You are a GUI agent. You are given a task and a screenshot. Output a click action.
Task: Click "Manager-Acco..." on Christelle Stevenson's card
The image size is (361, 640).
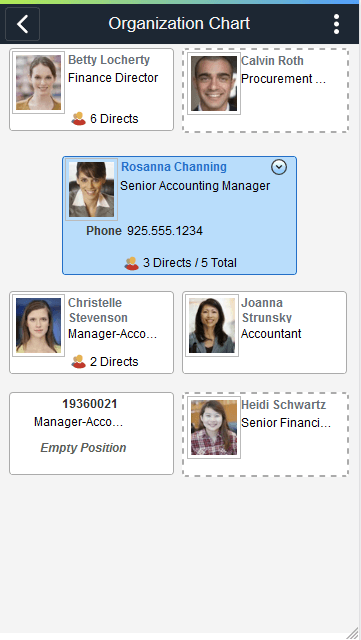pos(112,334)
